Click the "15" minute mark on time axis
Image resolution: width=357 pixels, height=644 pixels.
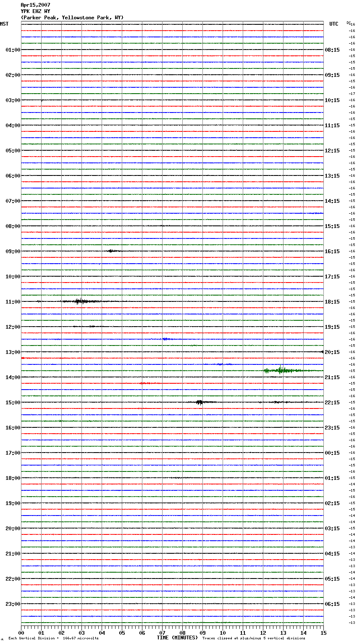pyautogui.click(x=323, y=633)
